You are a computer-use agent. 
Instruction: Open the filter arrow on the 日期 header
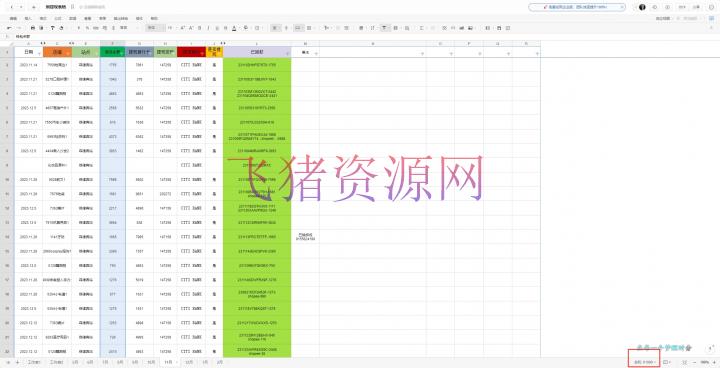tap(40, 54)
